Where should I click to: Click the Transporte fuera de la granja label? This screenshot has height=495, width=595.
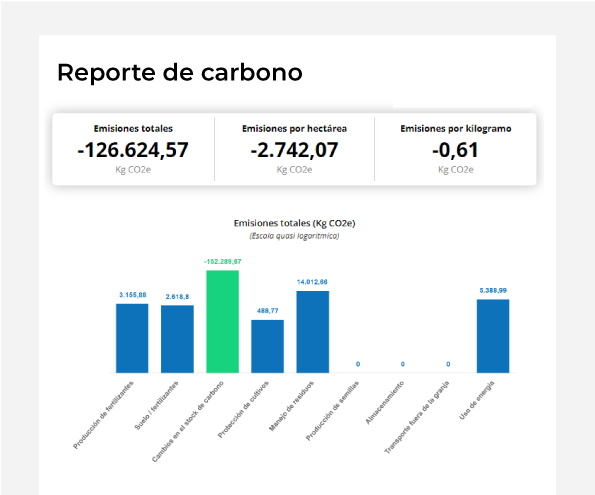[417, 417]
